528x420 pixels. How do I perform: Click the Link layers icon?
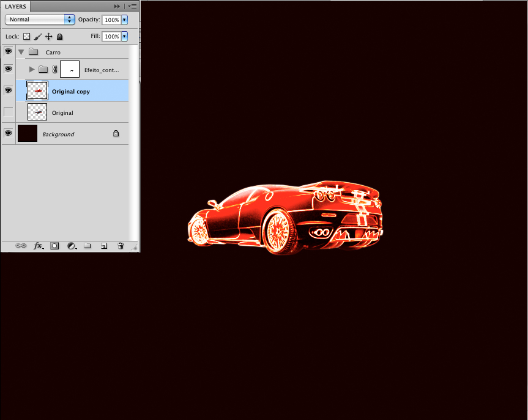point(21,246)
